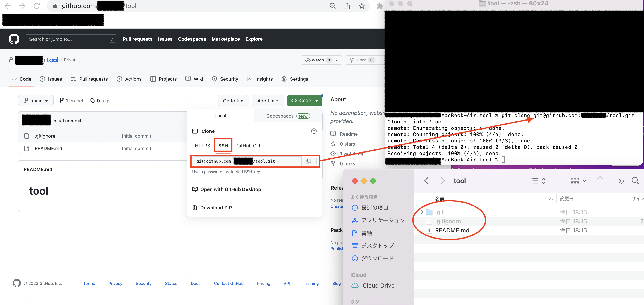
Task: Bookmark this page with the star icon
Action: pos(362,6)
